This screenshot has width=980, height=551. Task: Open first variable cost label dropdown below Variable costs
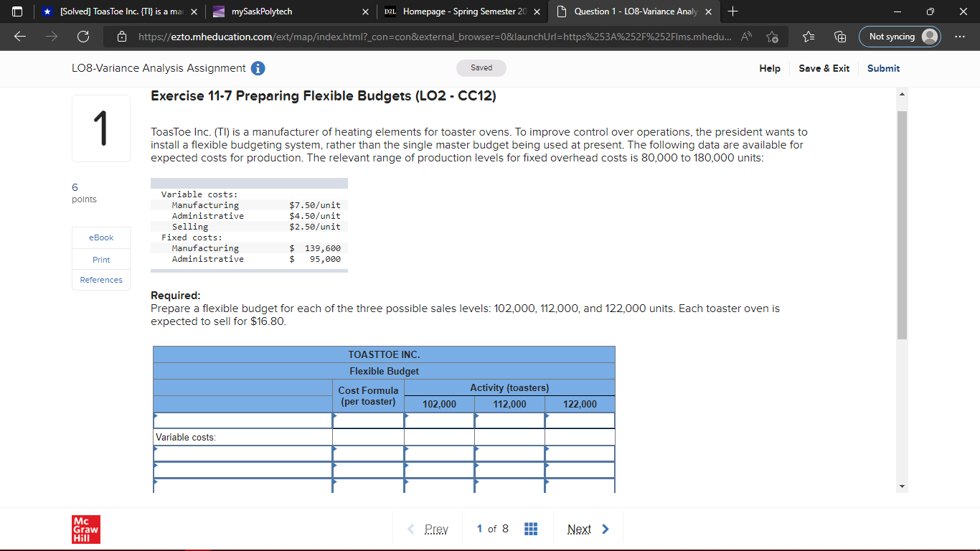tap(242, 453)
